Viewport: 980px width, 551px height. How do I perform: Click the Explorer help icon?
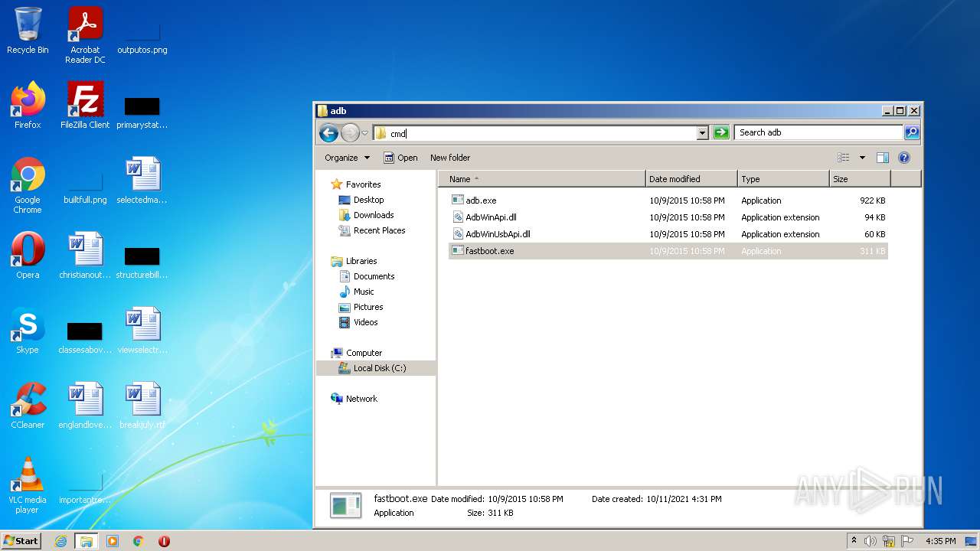(x=904, y=158)
